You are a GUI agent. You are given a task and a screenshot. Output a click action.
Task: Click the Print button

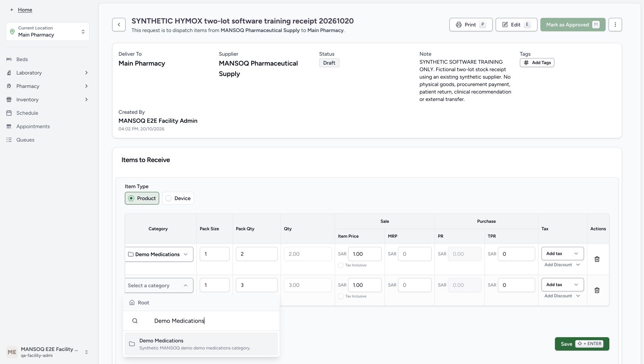[x=471, y=25]
